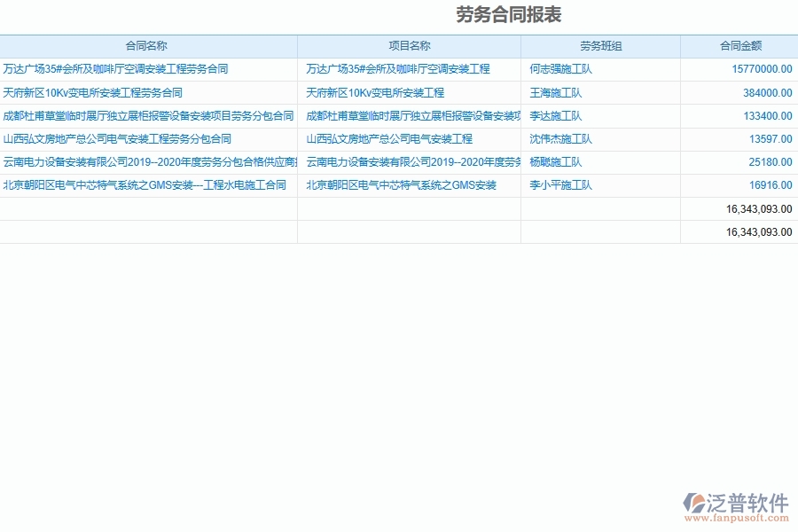Sort by the 项目名称 column header

tap(408, 45)
